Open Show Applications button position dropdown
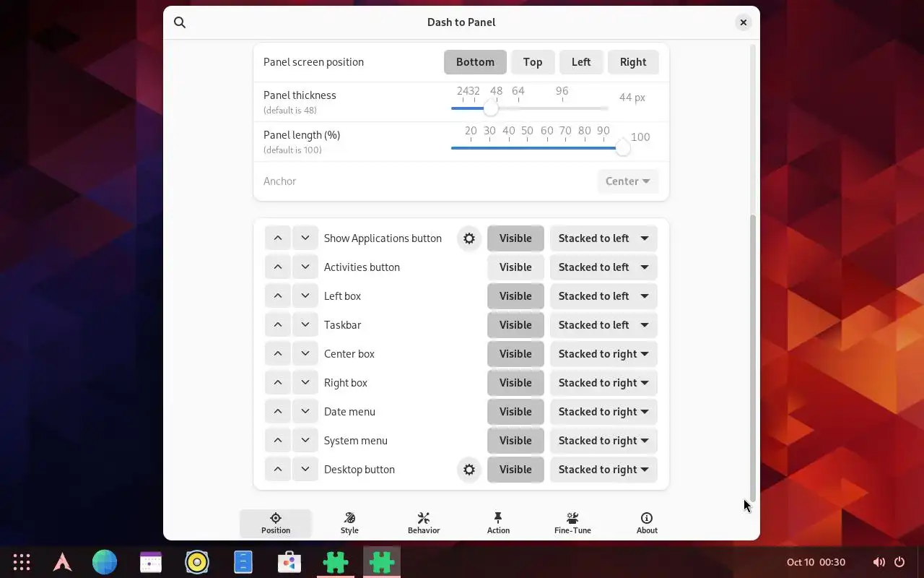924x578 pixels. coord(603,238)
